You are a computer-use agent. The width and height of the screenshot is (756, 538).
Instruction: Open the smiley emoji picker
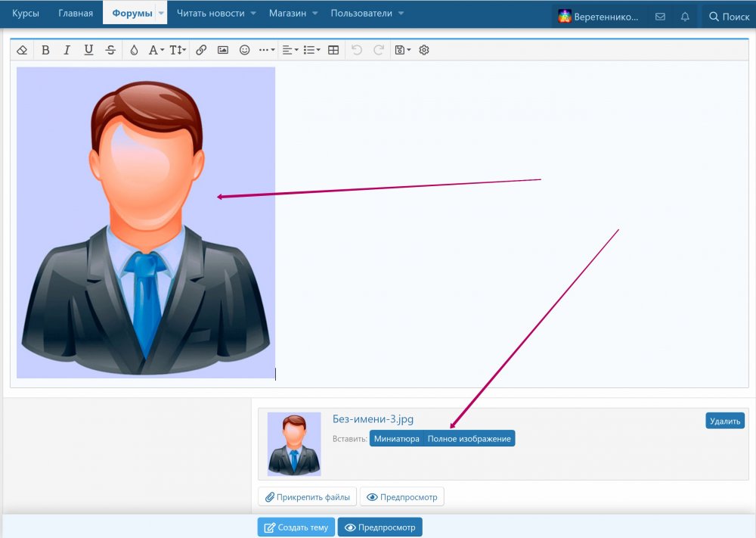[244, 50]
